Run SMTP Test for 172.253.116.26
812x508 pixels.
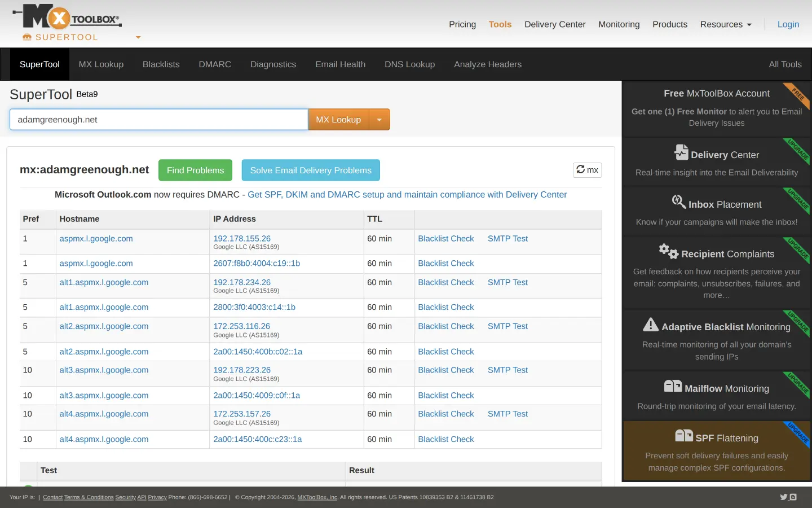[507, 326]
